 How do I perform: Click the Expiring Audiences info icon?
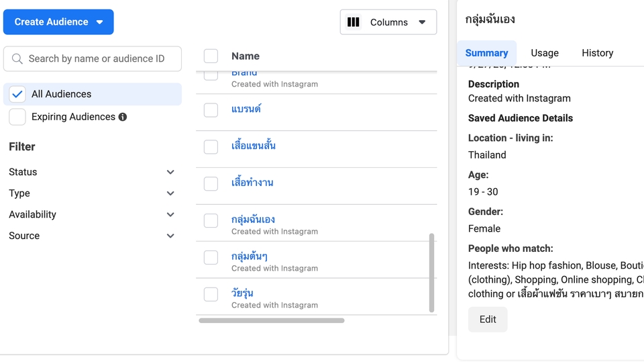[122, 117]
